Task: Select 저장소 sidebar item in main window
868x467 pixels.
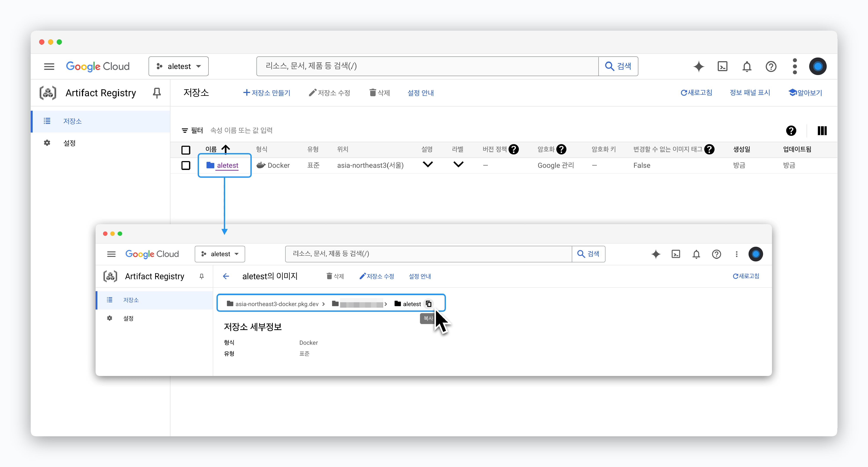Action: 100,121
